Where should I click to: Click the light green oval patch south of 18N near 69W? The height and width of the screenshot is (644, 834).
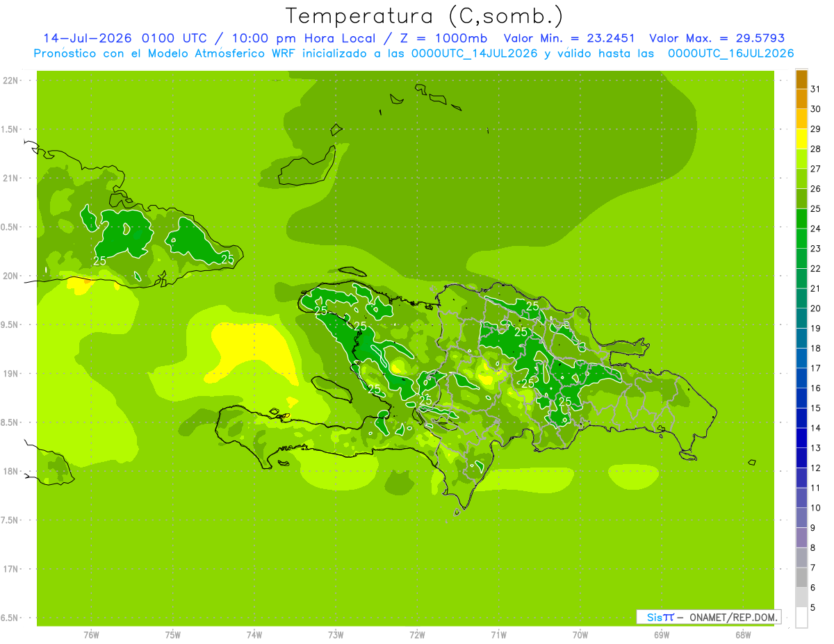click(x=633, y=477)
